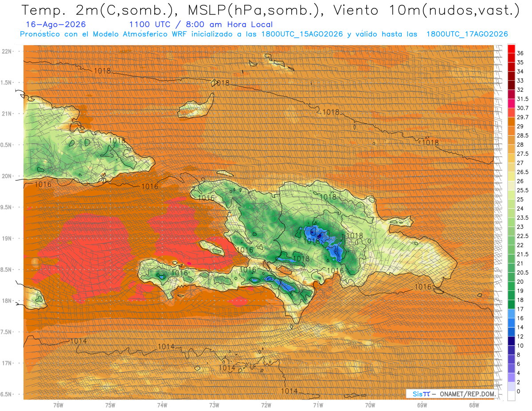The image size is (532, 411).
Task: Click the '2' value on the color scale
Action: point(519,382)
